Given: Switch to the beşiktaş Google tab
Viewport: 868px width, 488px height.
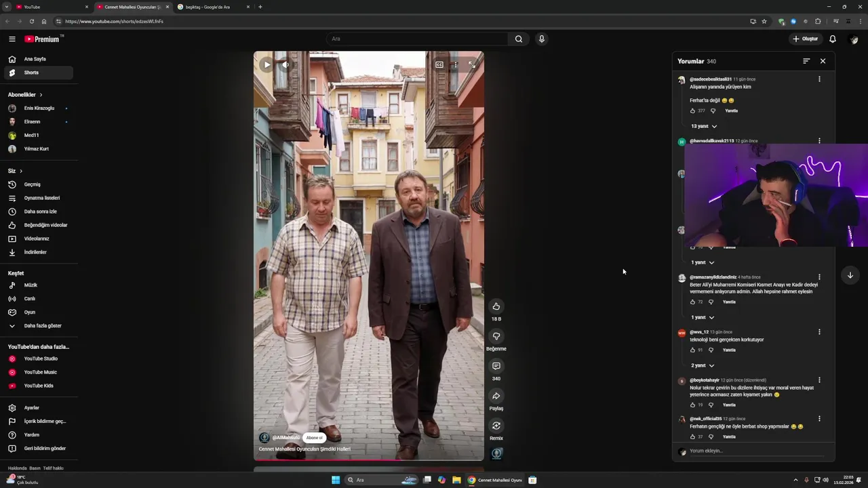Looking at the screenshot, I should pos(214,7).
